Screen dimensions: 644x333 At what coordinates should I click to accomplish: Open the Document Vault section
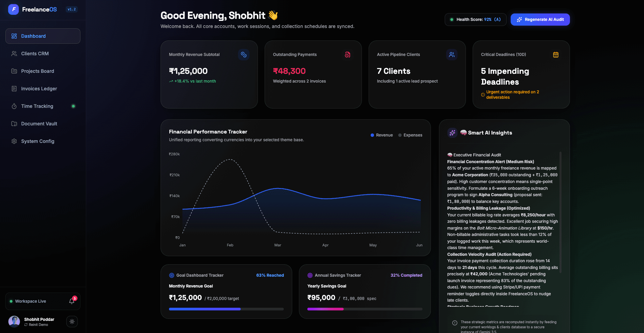(43, 124)
